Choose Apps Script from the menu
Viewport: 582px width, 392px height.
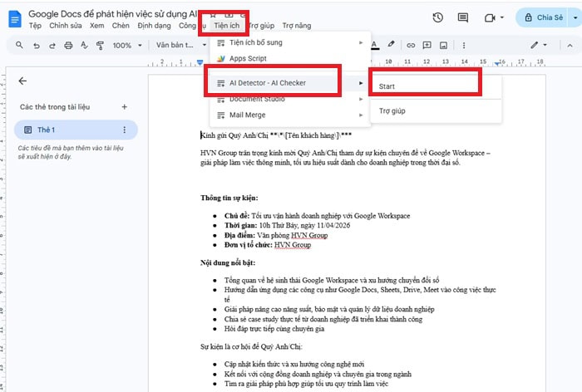coord(248,59)
